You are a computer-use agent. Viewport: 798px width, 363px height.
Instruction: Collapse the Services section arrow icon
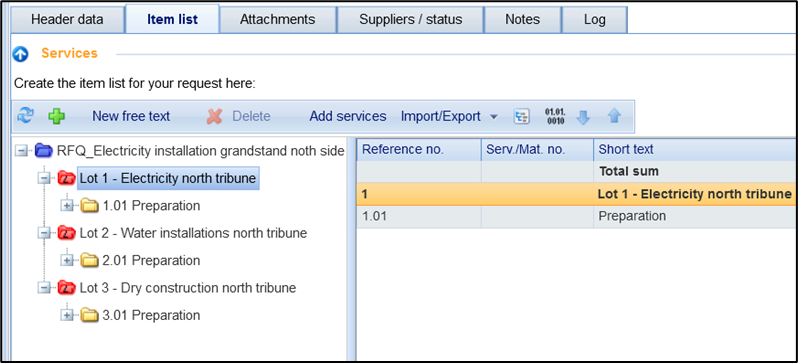(x=20, y=54)
